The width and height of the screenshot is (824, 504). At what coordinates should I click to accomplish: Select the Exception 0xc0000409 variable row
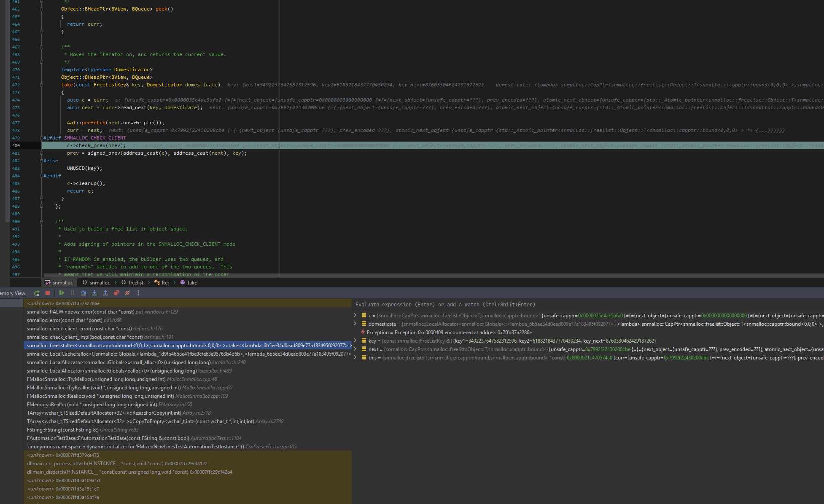(588, 332)
